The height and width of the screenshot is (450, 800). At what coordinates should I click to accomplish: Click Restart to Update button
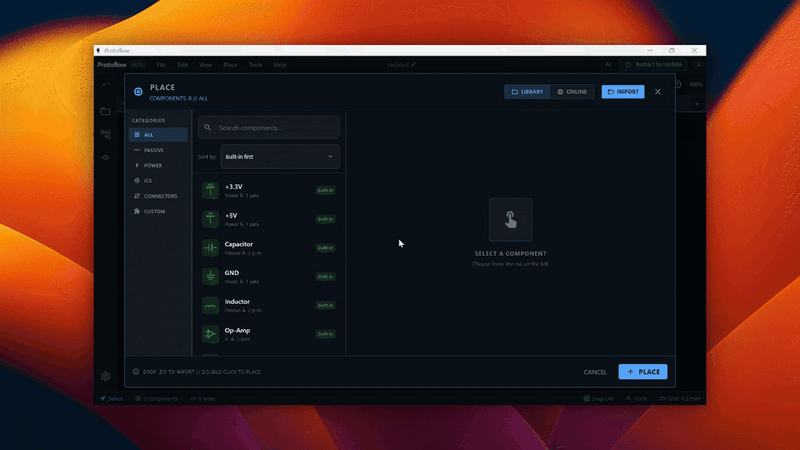coord(654,65)
